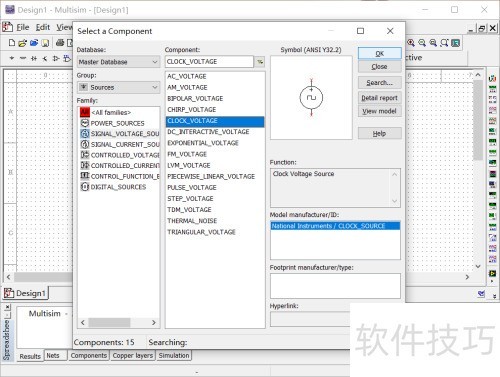Open the Group Sources dropdown
Image resolution: width=500 pixels, height=377 pixels.
point(155,87)
